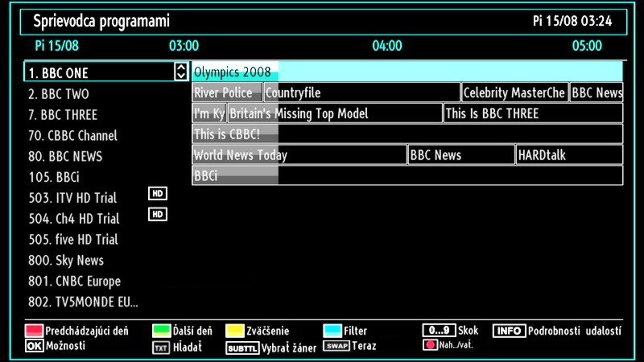Click the up/down arrows next to BBC ONE

(181, 72)
